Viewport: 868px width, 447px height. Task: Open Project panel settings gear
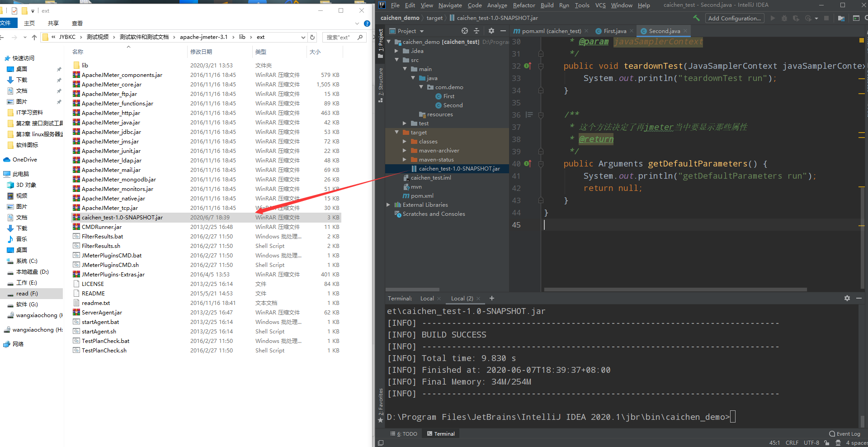pos(491,31)
